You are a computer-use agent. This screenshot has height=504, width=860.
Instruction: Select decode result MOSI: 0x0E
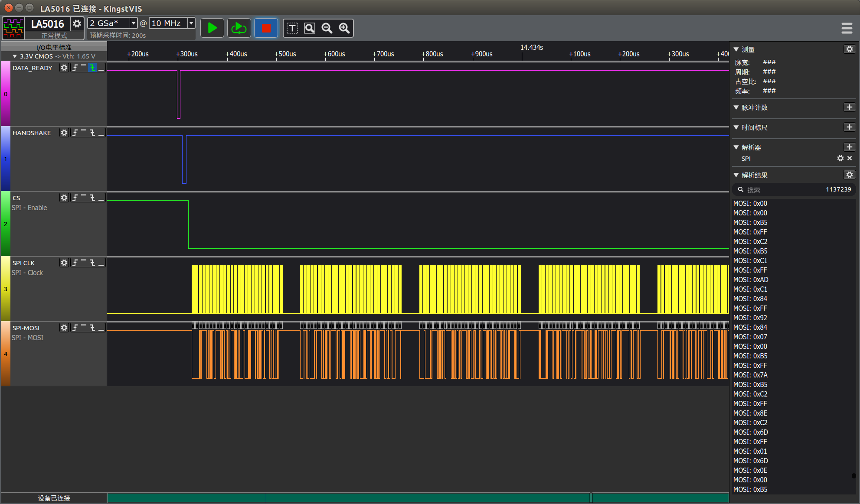click(x=750, y=470)
